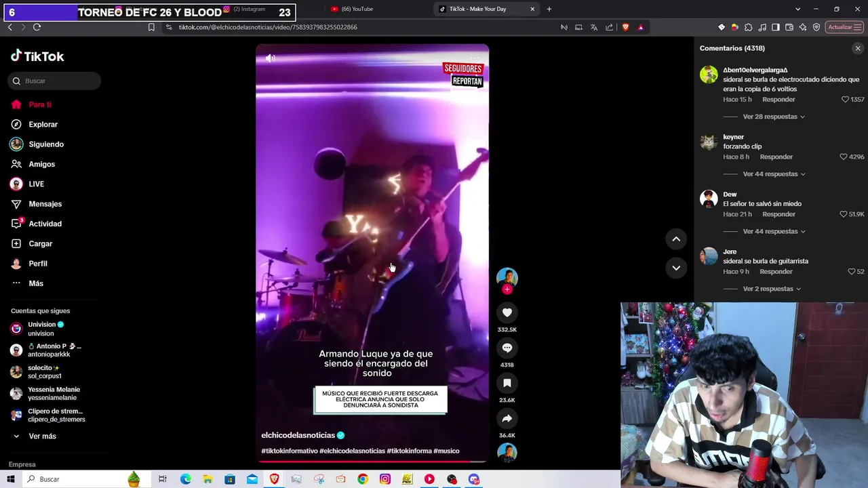Reload the page
868x488 pixels.
[x=37, y=27]
